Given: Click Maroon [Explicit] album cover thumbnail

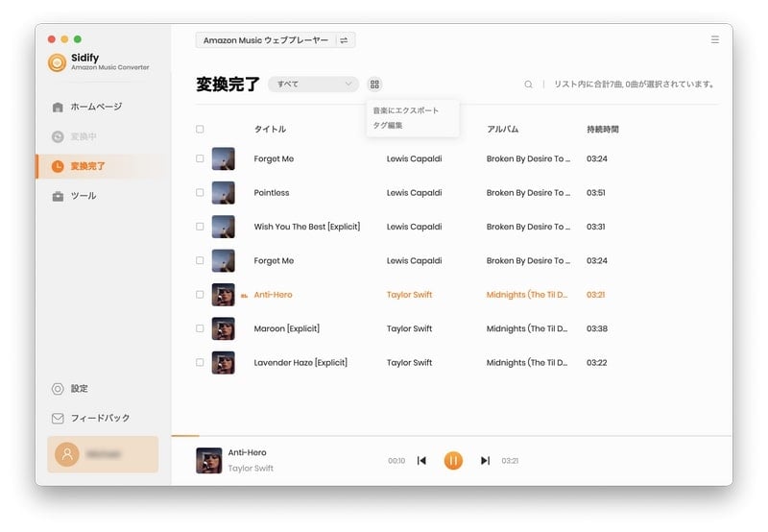Looking at the screenshot, I should pos(224,328).
